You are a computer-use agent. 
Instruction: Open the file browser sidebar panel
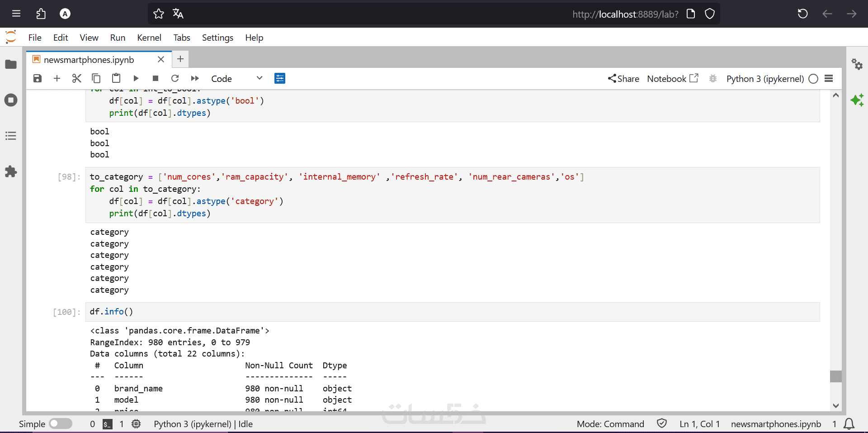pyautogui.click(x=11, y=65)
